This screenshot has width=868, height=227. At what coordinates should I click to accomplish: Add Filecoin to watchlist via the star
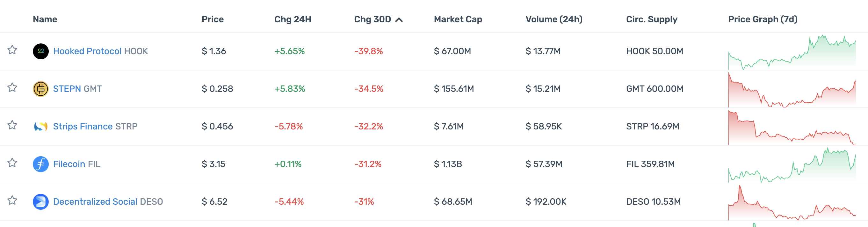[12, 163]
